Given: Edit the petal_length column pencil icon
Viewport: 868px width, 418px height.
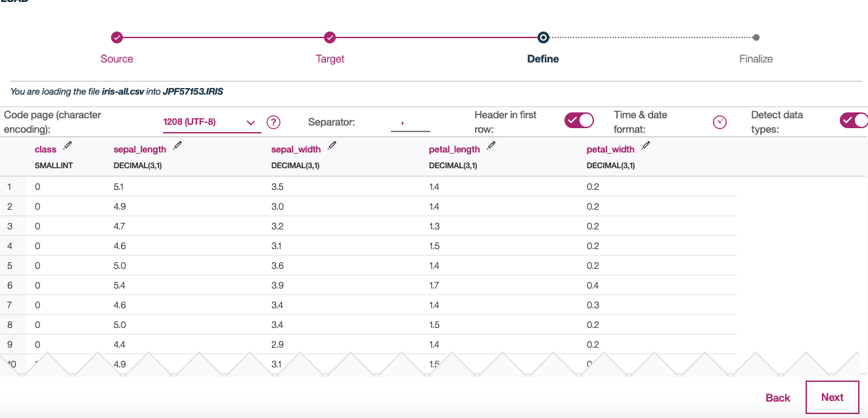Looking at the screenshot, I should click(x=491, y=145).
